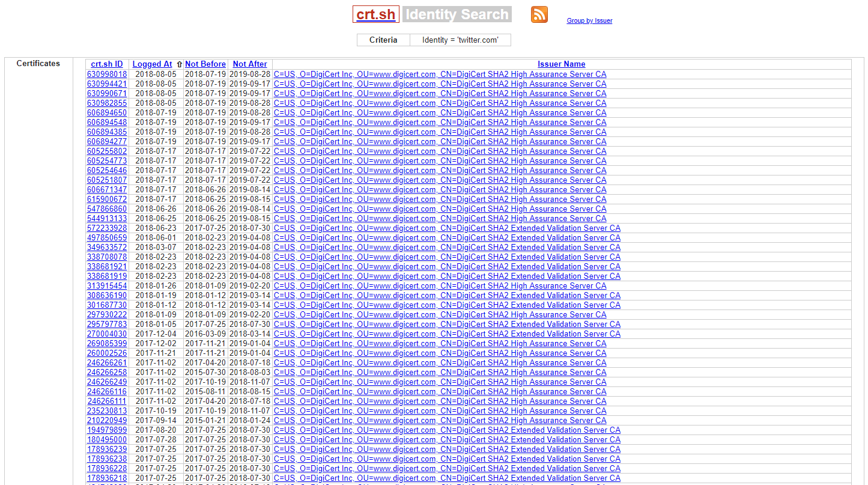Open certificate ID 606894277
Viewport: 868px width, 485px height.
point(107,142)
